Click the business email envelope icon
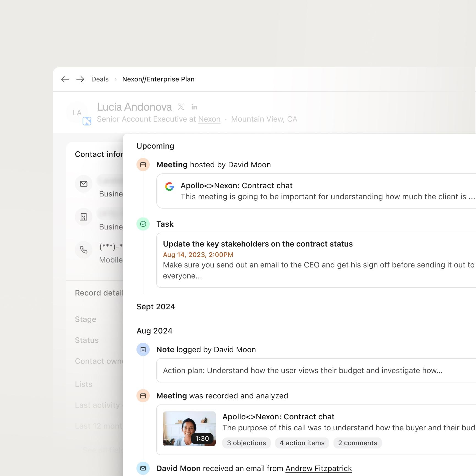This screenshot has width=476, height=476. (x=84, y=184)
